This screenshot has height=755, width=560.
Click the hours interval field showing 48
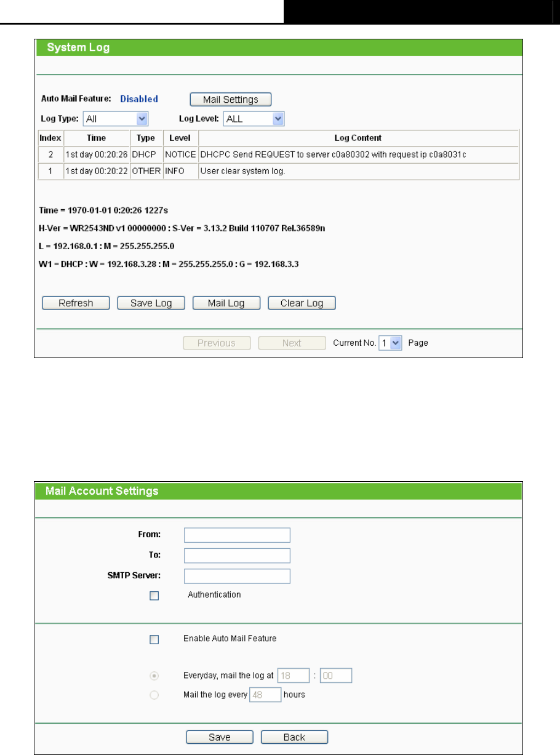point(265,695)
